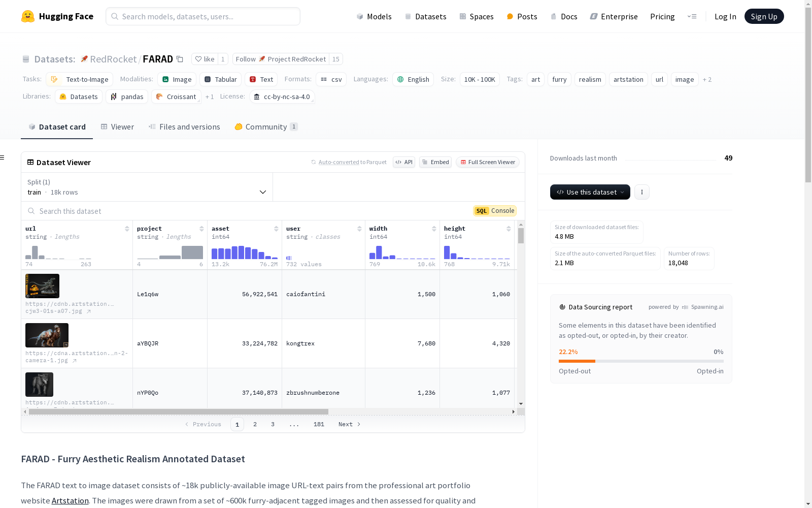Click the heart like button
The width and height of the screenshot is (812, 508).
205,59
